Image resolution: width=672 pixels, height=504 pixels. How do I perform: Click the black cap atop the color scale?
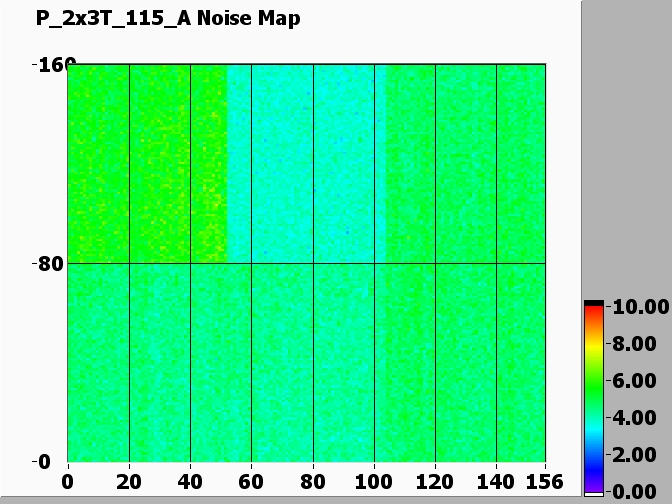(x=594, y=302)
